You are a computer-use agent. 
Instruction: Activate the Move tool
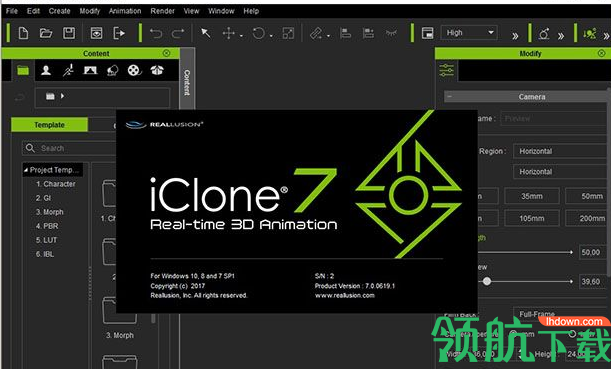tap(229, 33)
